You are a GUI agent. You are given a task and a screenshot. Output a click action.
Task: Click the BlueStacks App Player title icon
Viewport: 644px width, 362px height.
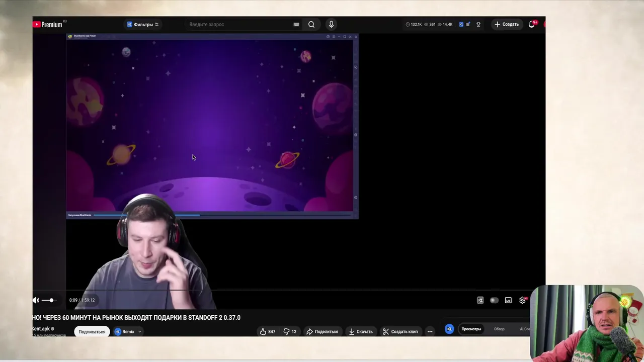pyautogui.click(x=70, y=36)
